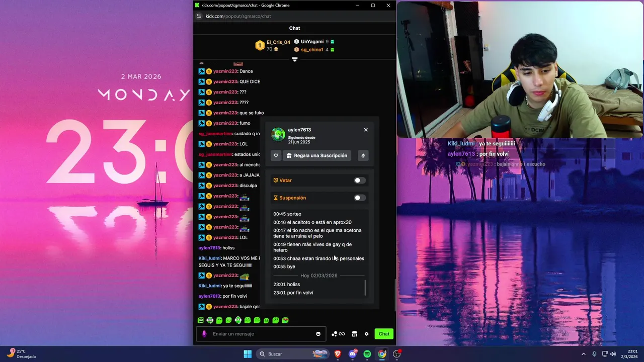The height and width of the screenshot is (362, 644).
Task: Click the number 1 gold leaderboard badge
Action: pyautogui.click(x=260, y=46)
